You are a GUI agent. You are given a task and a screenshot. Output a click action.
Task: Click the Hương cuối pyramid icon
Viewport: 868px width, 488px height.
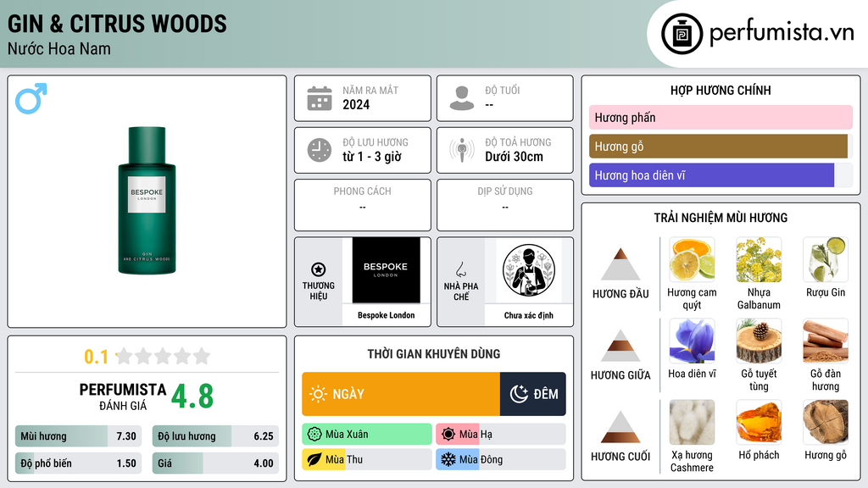click(x=620, y=427)
